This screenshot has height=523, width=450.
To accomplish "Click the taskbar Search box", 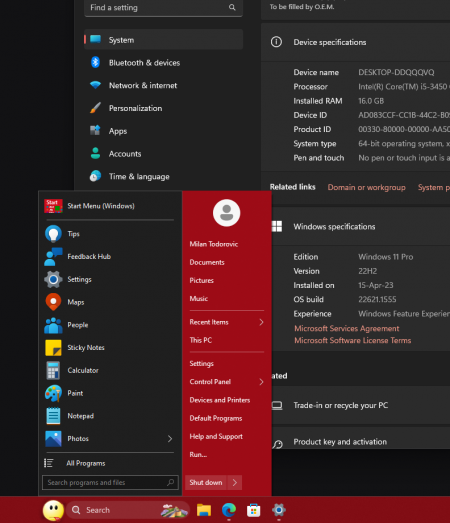I will click(x=128, y=510).
